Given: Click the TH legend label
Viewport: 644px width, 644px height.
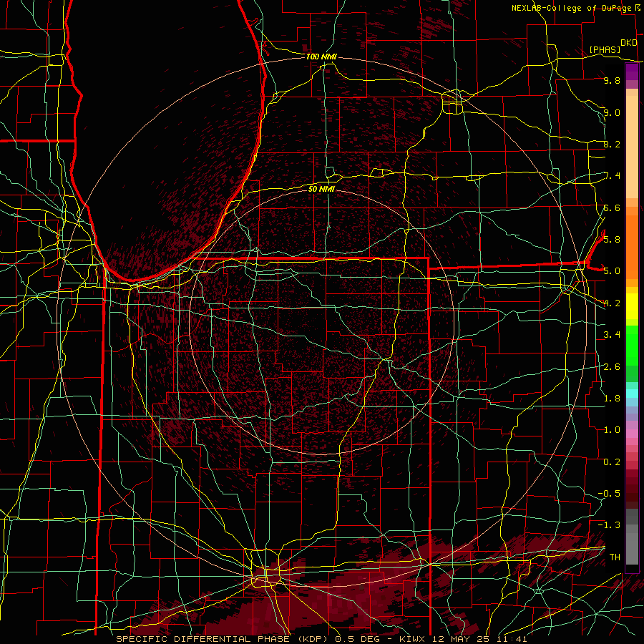Looking at the screenshot, I should [615, 557].
